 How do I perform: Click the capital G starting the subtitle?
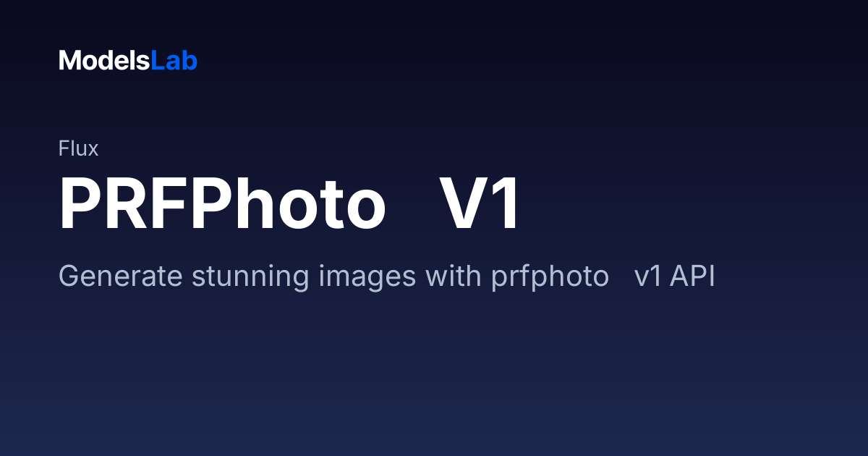[x=68, y=277]
